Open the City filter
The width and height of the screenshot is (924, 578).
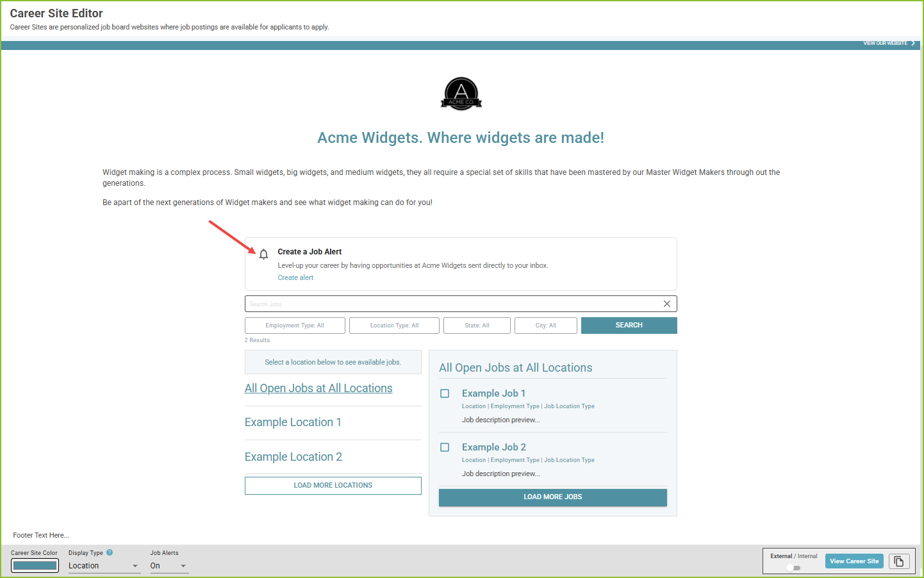click(546, 326)
